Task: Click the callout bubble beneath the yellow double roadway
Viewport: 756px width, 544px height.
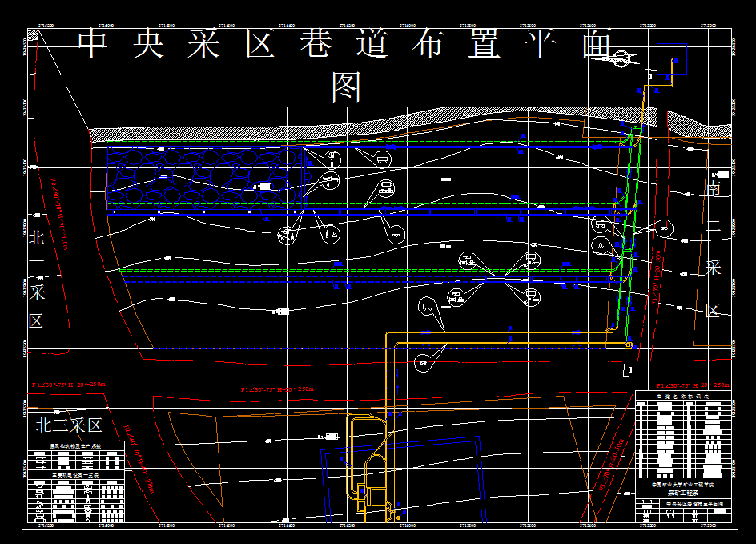Action: click(424, 363)
